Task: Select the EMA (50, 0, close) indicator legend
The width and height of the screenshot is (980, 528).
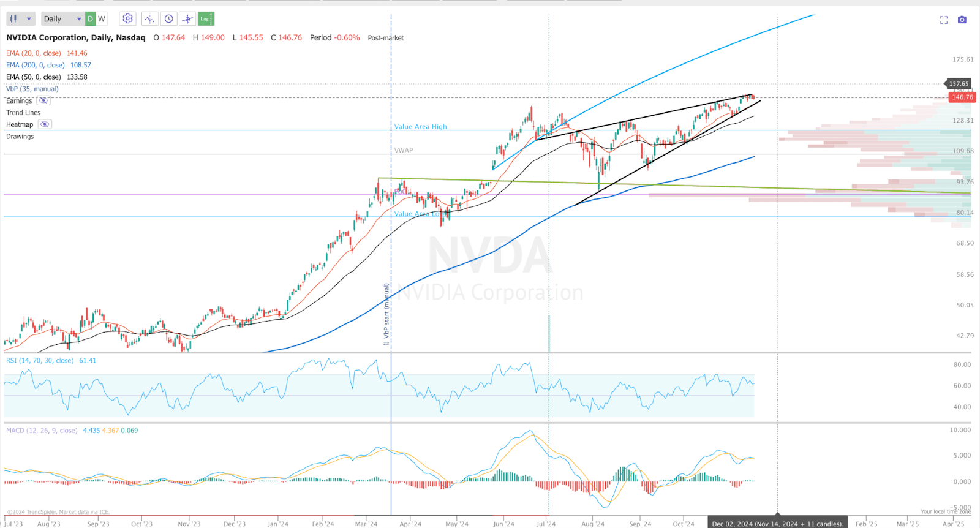Action: [x=34, y=77]
